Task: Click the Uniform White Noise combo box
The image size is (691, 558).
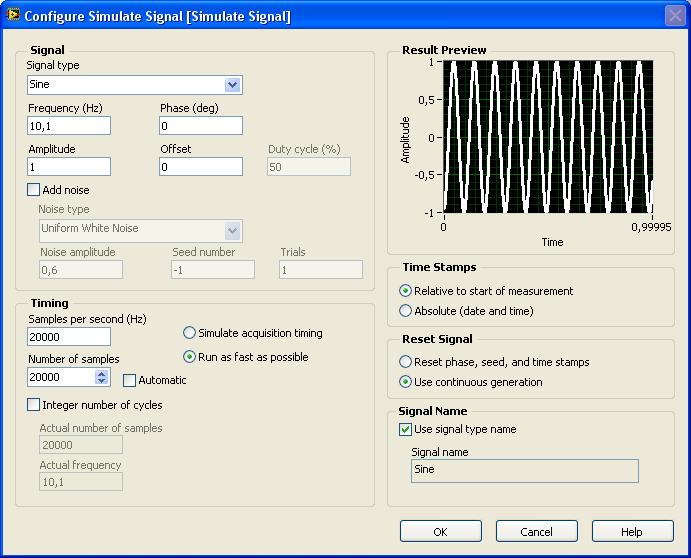Action: (x=141, y=231)
